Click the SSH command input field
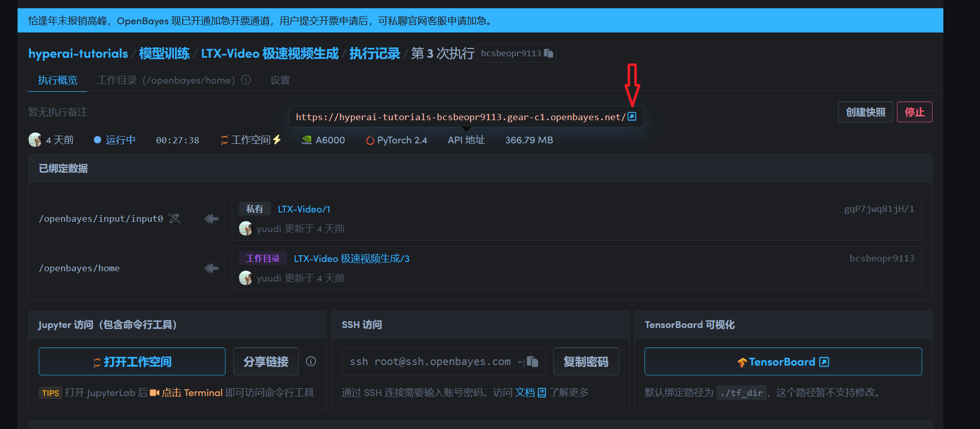Image resolution: width=980 pixels, height=429 pixels. pyautogui.click(x=431, y=361)
